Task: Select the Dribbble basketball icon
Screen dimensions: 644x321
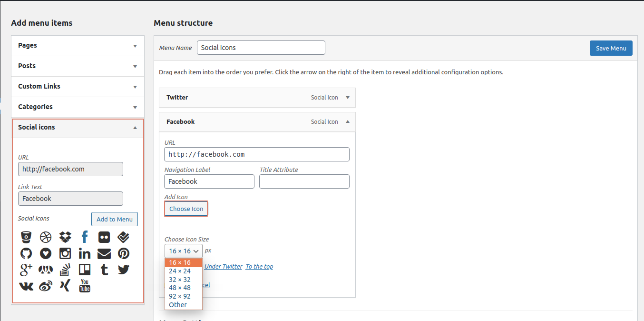Action: (46, 237)
